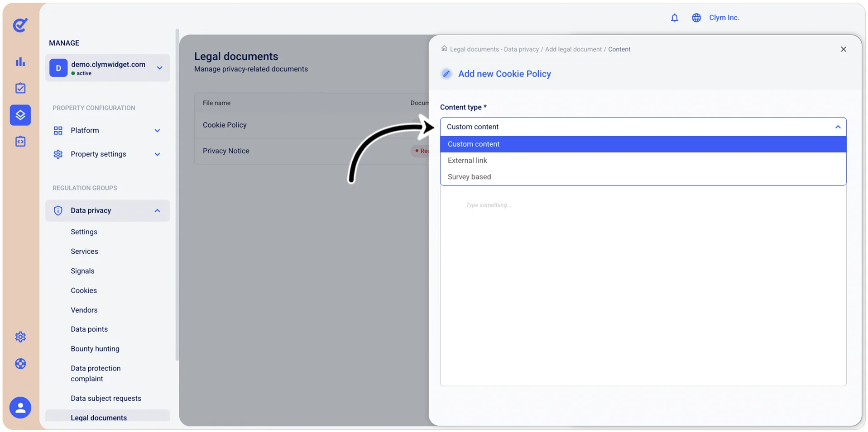Screen dimensions: 868x432
Task: Click the Cookie Policy table row
Action: point(312,125)
